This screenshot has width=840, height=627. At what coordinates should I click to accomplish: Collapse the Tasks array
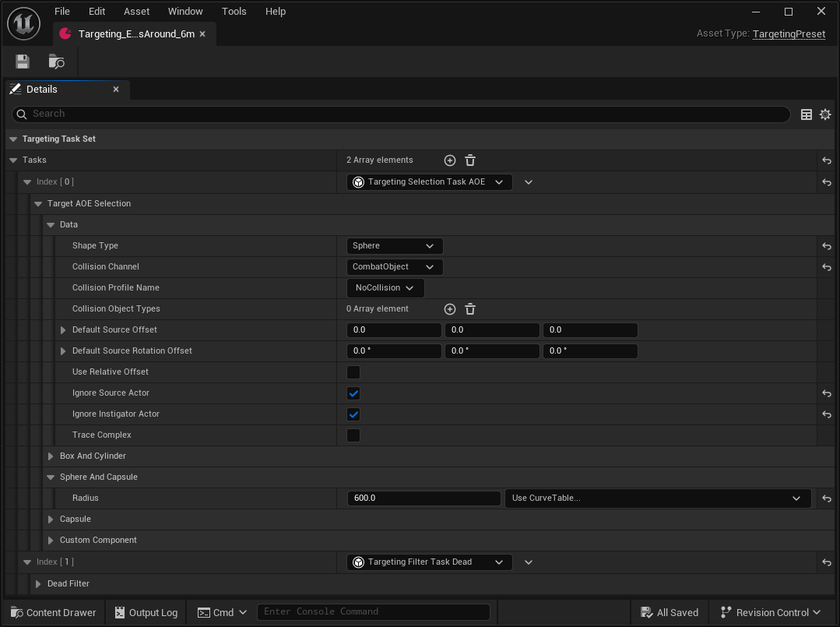coord(13,160)
